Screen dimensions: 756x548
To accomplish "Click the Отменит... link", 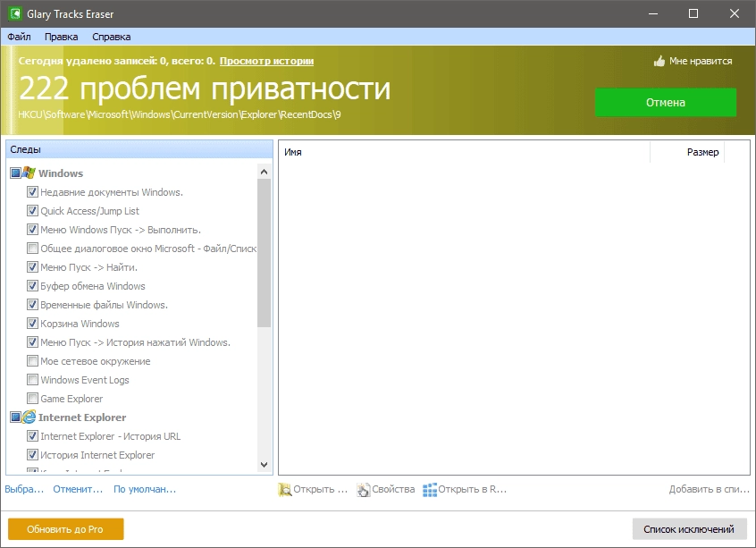I will pos(78,489).
